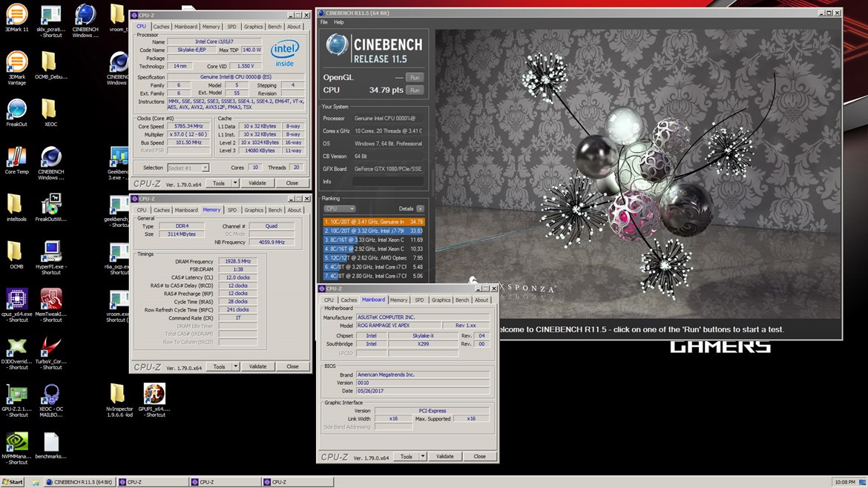Select the HyperPI.exe shortcut icon

pos(50,253)
